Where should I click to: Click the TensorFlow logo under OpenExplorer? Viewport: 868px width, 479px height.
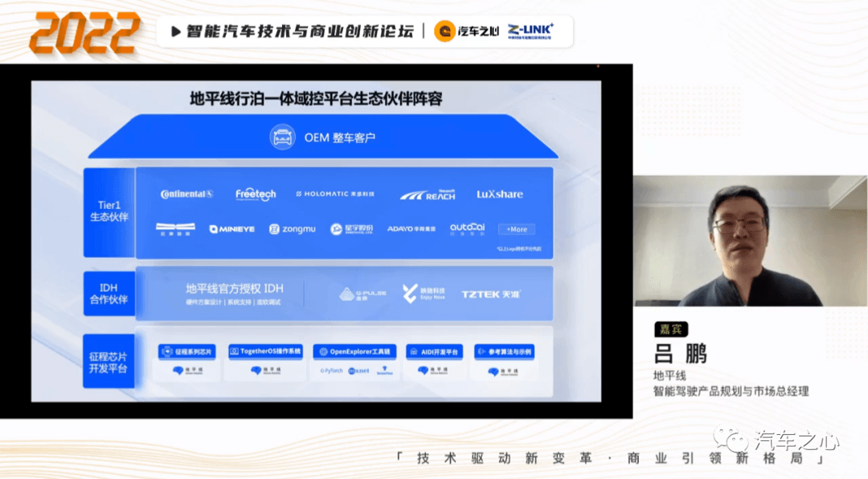[385, 371]
